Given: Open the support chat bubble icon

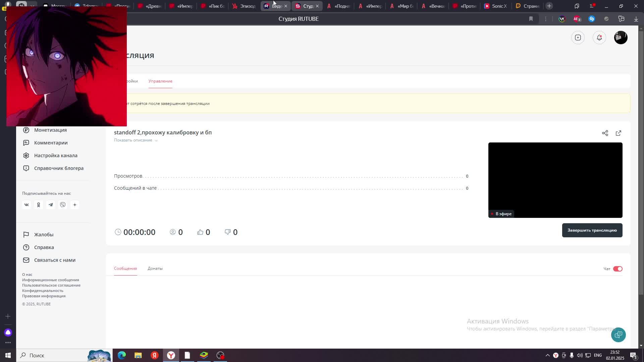Looking at the screenshot, I should [x=618, y=335].
